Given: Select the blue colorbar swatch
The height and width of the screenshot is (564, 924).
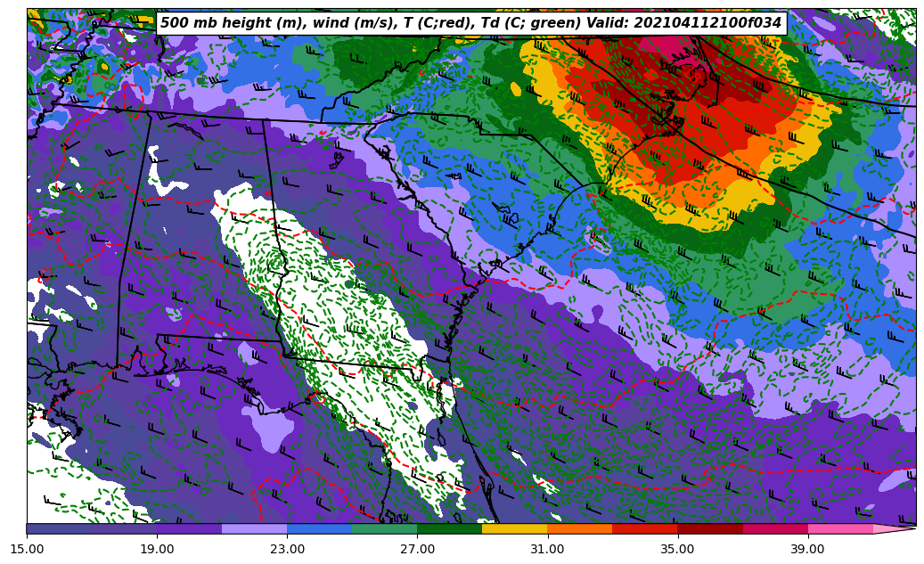Looking at the screenshot, I should pos(319,528).
